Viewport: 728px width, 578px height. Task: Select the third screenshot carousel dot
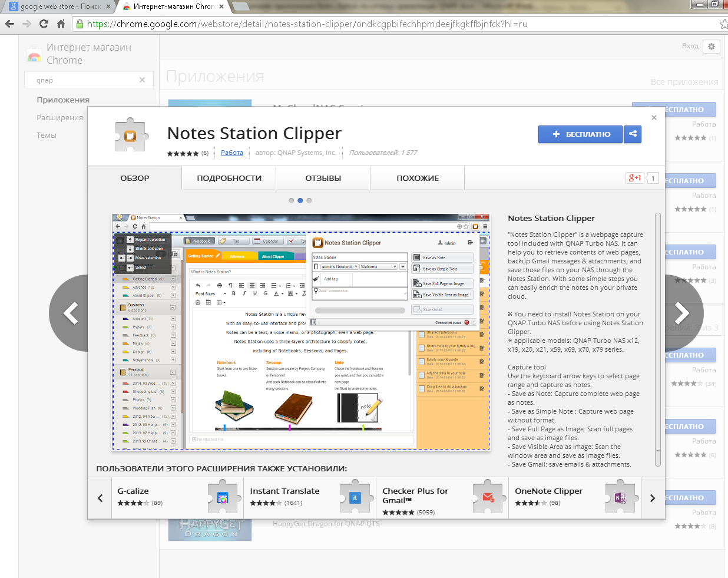coord(309,200)
